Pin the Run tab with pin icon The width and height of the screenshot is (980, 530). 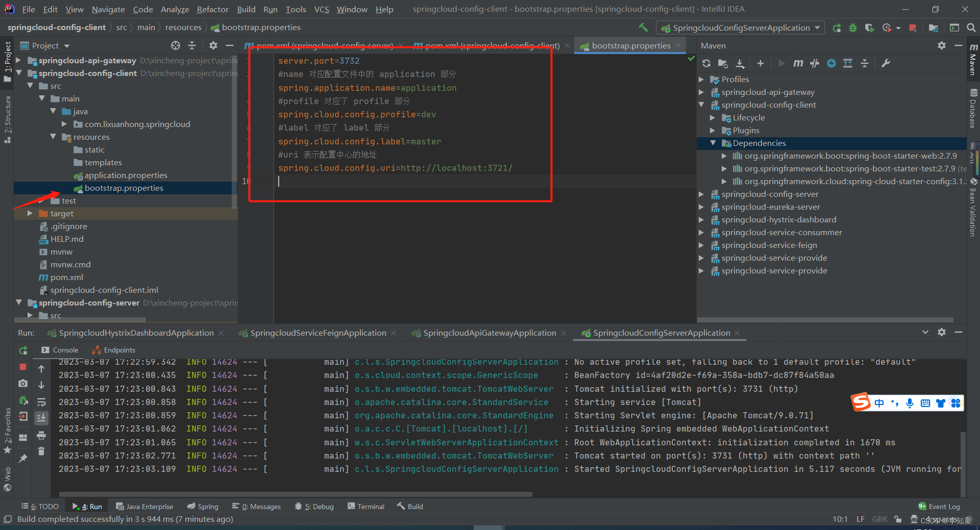point(23,458)
